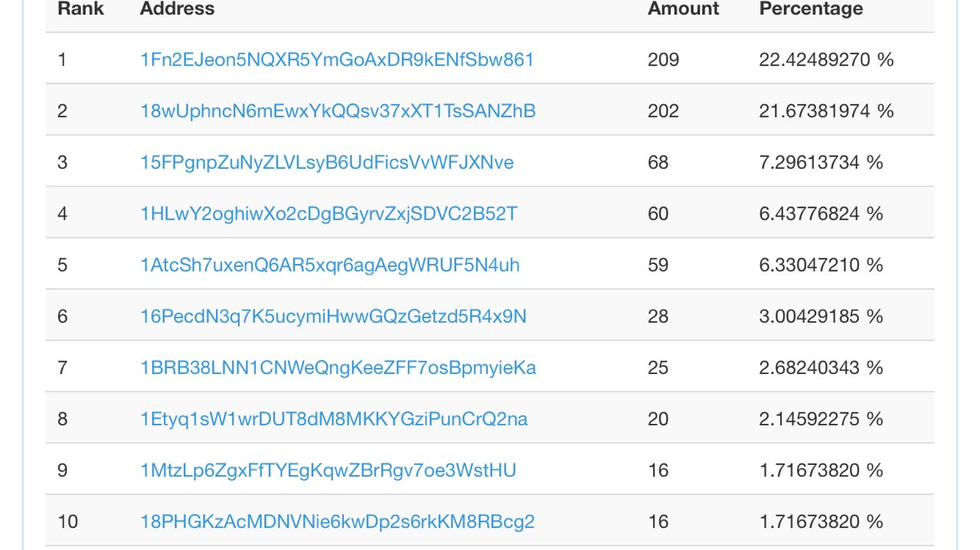The image size is (980, 550).
Task: Select the rank 7 cell
Action: (63, 367)
